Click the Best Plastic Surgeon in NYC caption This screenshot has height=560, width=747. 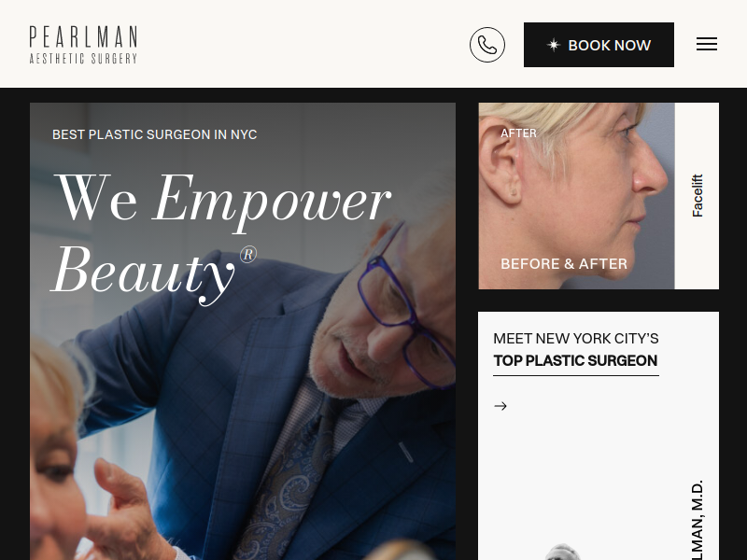click(154, 134)
